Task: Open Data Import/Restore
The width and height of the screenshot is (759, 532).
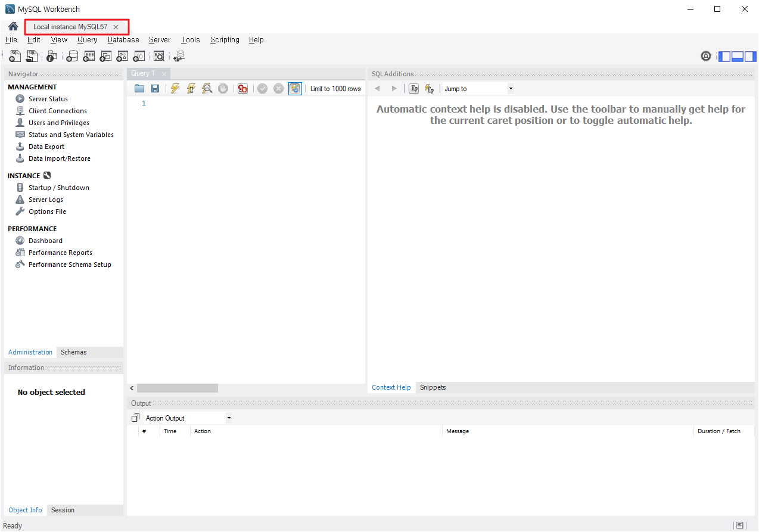Action: coord(60,158)
